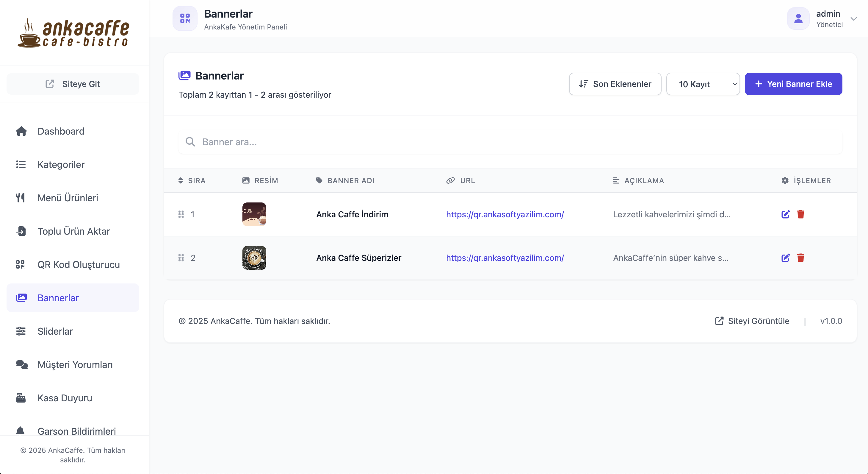Go to Kategoriler in the sidebar
The height and width of the screenshot is (474, 868).
(73, 165)
